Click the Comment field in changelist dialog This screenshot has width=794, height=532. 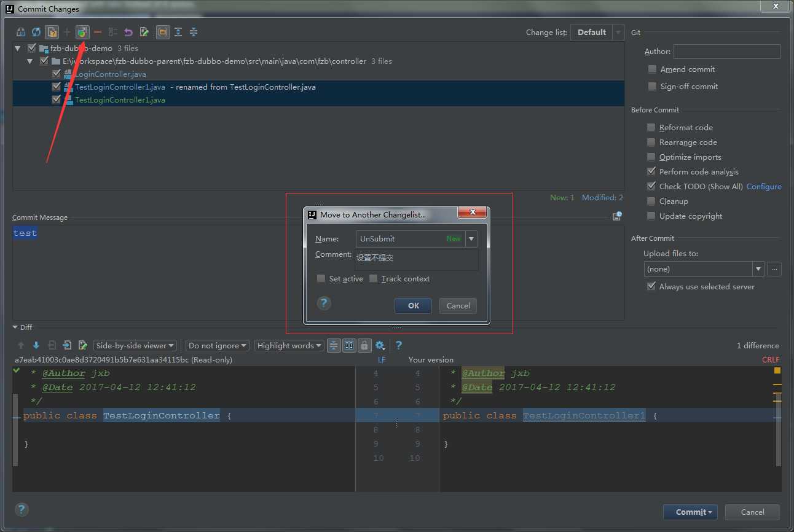coord(417,259)
